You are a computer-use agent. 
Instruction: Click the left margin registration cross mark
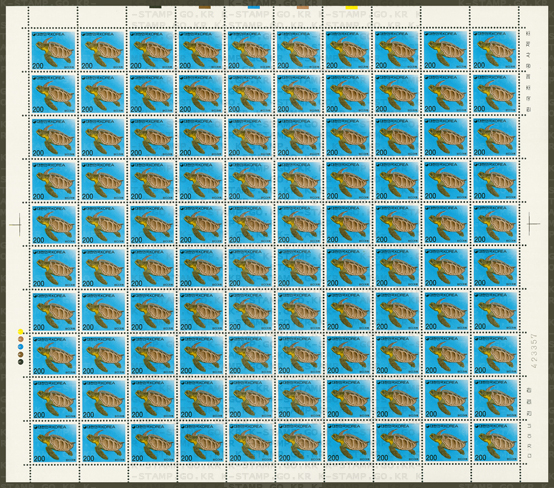[17, 224]
